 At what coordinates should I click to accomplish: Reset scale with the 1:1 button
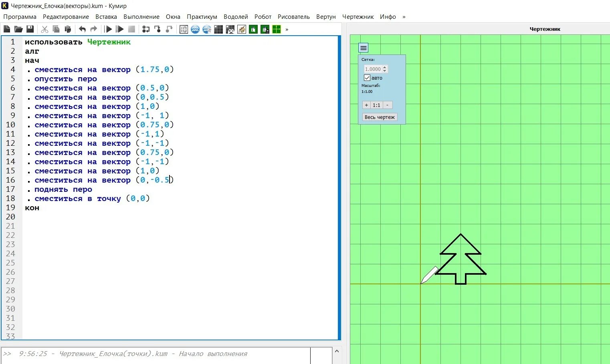click(x=376, y=105)
